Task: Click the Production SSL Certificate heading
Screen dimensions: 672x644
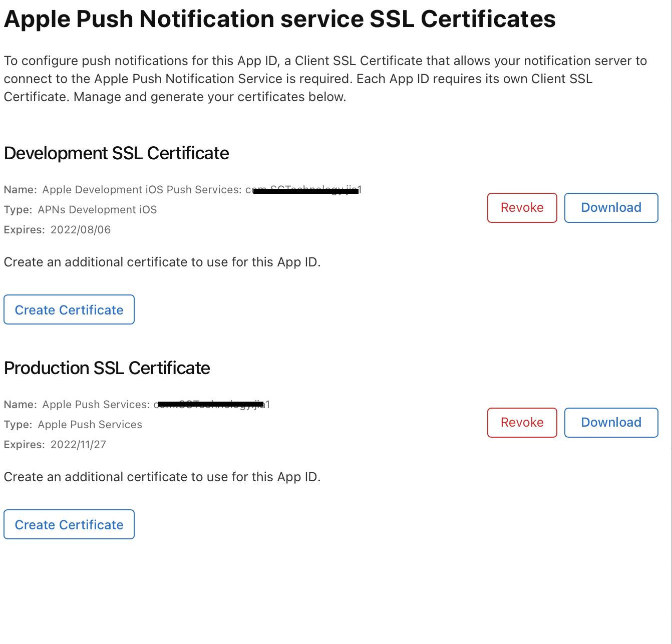Action: (x=107, y=368)
